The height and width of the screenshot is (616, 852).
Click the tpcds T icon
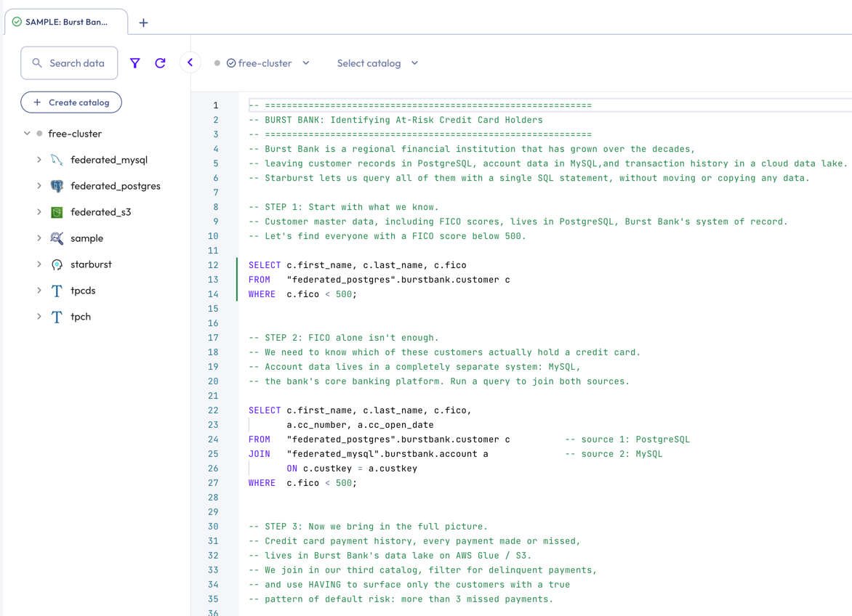pyautogui.click(x=57, y=291)
